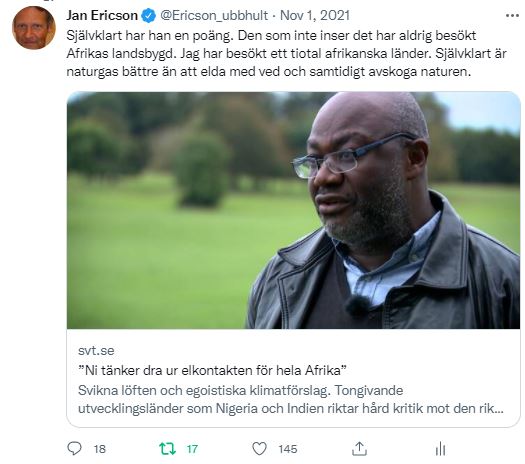Open Jan Ericson's profile picture
Screen dimensions: 525x464
33,28
